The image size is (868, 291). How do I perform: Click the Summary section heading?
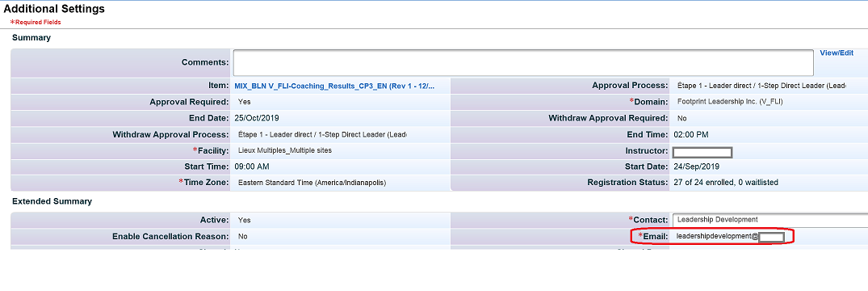point(31,38)
